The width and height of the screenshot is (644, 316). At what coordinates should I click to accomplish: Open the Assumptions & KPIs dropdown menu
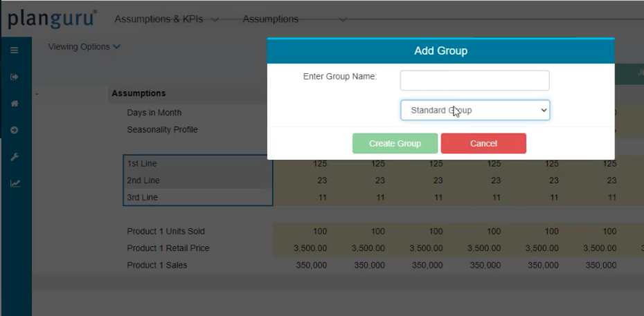[x=167, y=19]
